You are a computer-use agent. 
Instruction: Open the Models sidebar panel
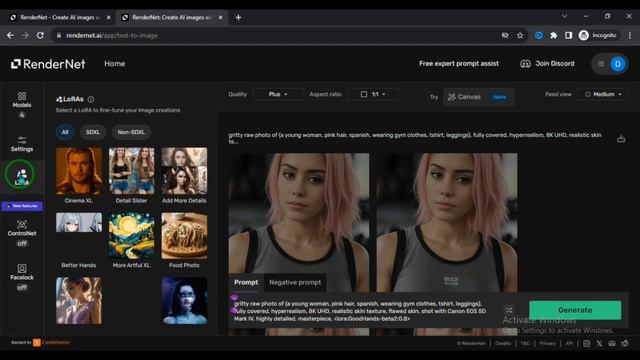pos(22,104)
